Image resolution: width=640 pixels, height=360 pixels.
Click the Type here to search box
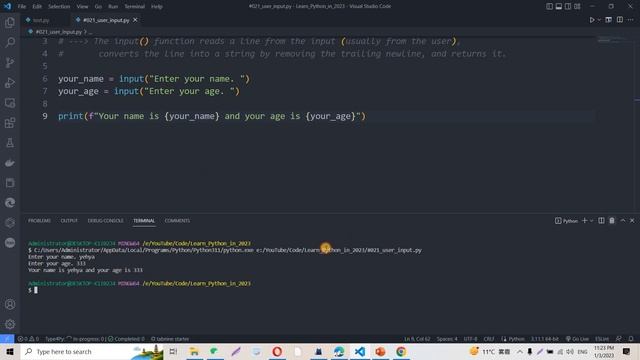[x=92, y=351]
